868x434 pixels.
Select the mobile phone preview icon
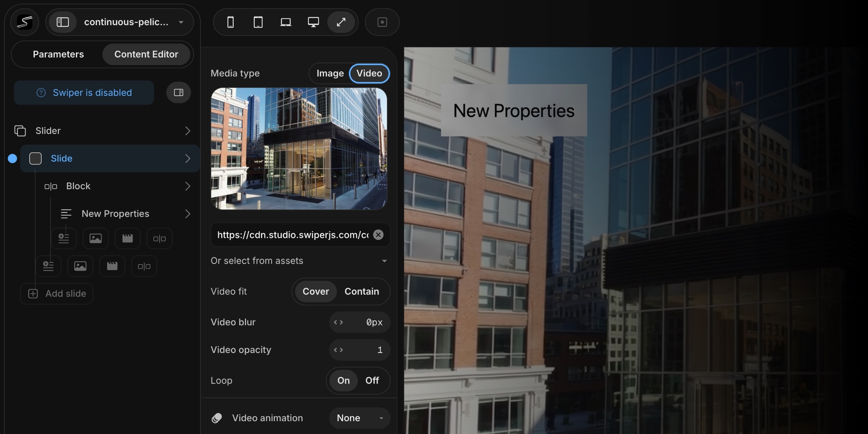tap(230, 22)
